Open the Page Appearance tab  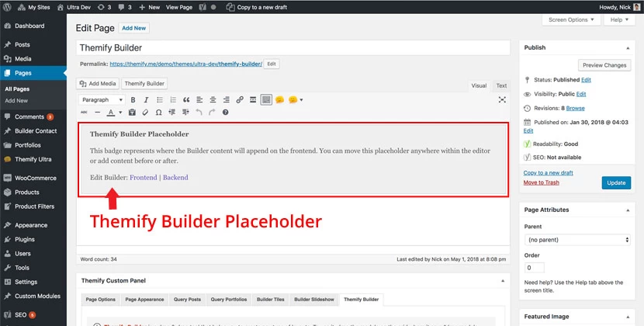click(x=144, y=300)
